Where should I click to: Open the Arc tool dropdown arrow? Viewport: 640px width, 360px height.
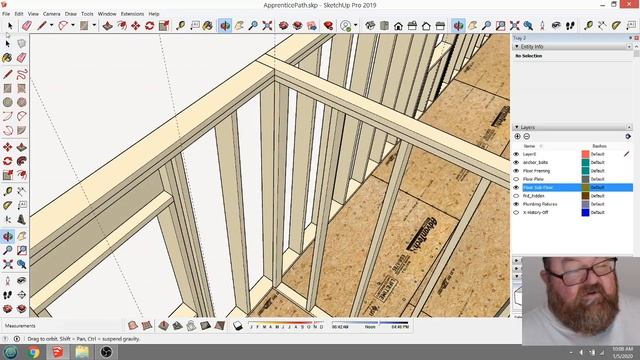click(x=73, y=26)
